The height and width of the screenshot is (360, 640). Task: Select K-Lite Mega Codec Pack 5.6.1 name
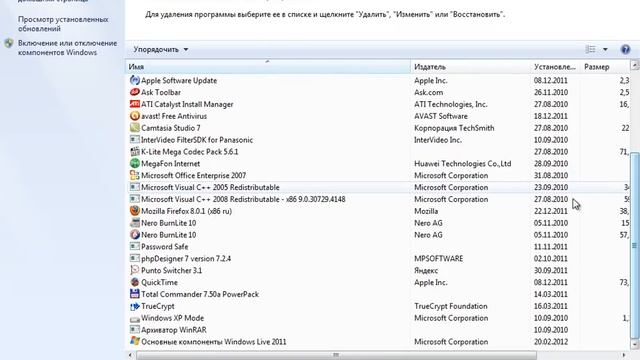(x=189, y=151)
